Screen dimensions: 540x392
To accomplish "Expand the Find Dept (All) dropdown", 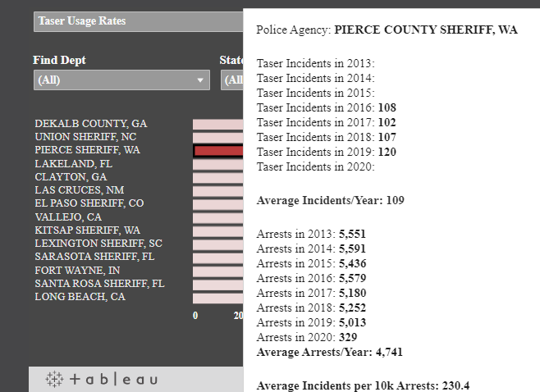I will (x=121, y=80).
